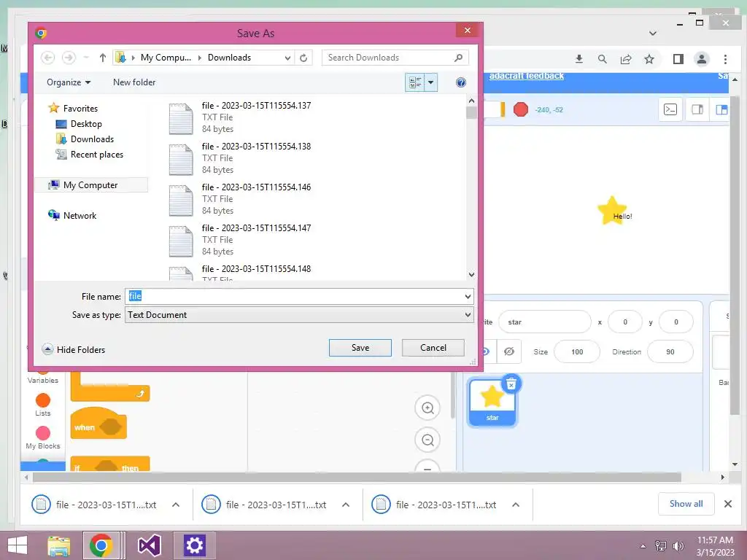The height and width of the screenshot is (560, 747).
Task: Open the console panel icon in adacraft
Action: pyautogui.click(x=670, y=109)
